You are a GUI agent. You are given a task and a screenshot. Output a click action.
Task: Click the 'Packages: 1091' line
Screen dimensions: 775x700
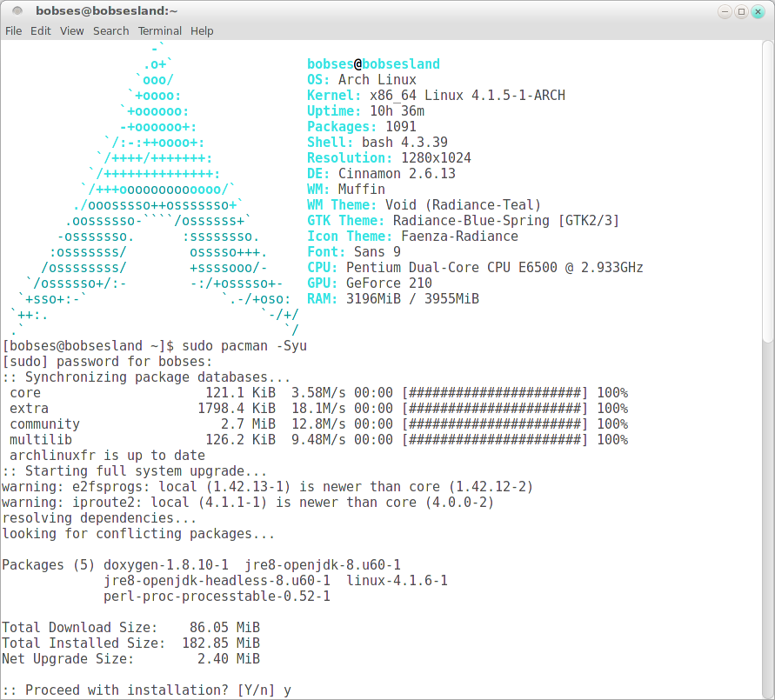click(x=362, y=126)
